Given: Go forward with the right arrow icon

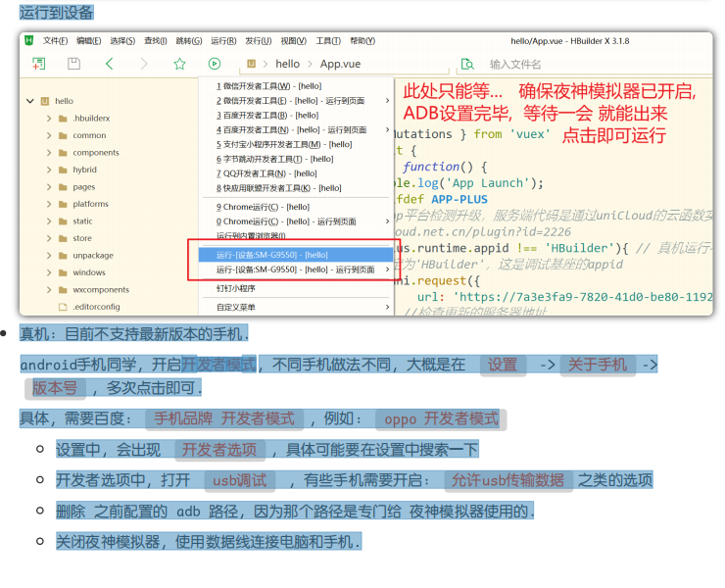Looking at the screenshot, I should click(x=144, y=64).
